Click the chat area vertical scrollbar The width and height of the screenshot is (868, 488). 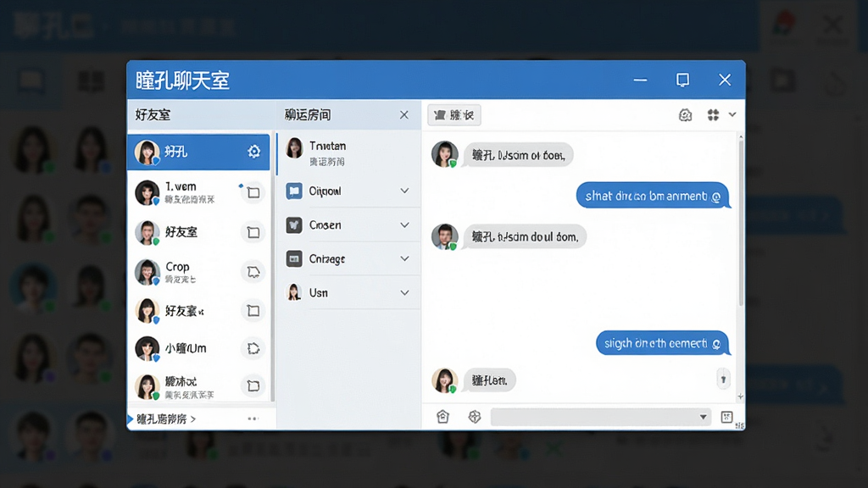click(741, 223)
